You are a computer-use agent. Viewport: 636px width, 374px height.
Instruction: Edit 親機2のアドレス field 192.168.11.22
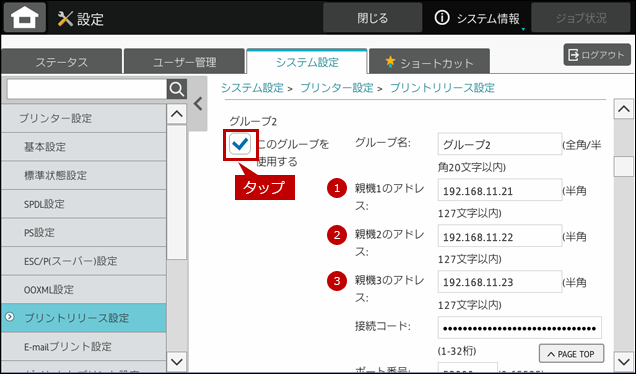coord(500,236)
